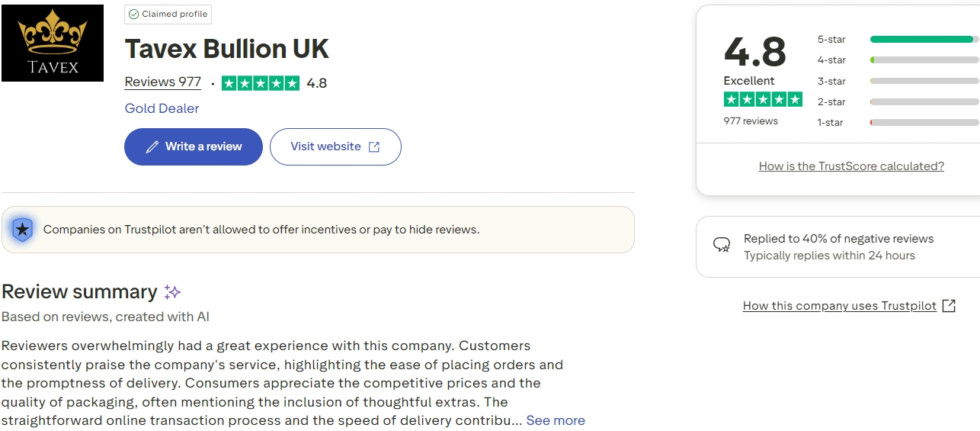The image size is (980, 431).
Task: Click the 3-star rating bar
Action: tap(924, 81)
